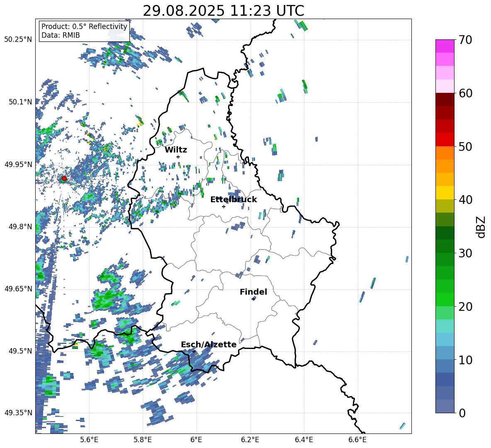Click the Esch/Alzette location cross marker
This screenshot has width=491, height=448.
[x=194, y=351]
